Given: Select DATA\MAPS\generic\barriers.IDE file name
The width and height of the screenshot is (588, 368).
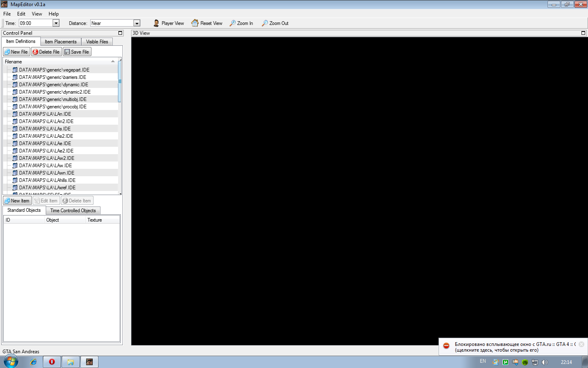Looking at the screenshot, I should [x=53, y=77].
